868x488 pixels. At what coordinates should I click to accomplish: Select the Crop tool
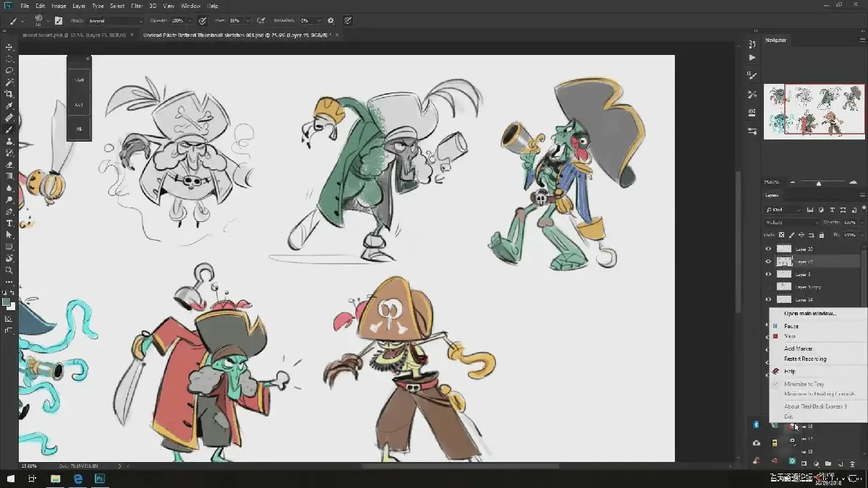pyautogui.click(x=9, y=94)
